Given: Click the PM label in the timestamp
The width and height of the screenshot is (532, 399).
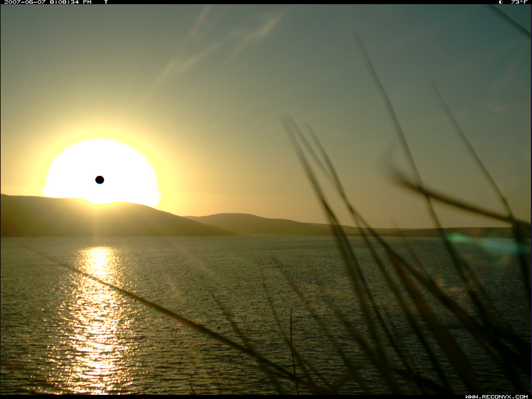Looking at the screenshot, I should pos(87,2).
